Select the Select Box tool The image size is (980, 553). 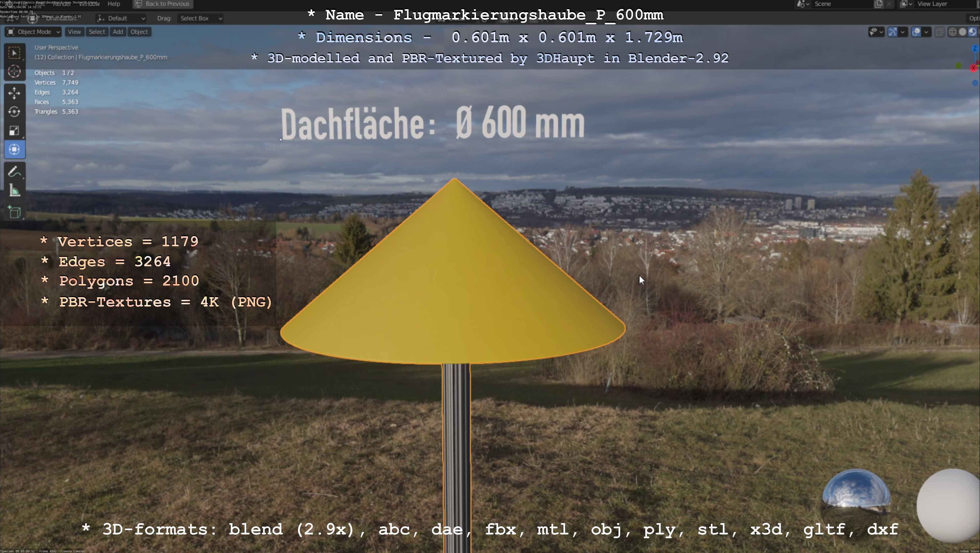click(x=14, y=52)
